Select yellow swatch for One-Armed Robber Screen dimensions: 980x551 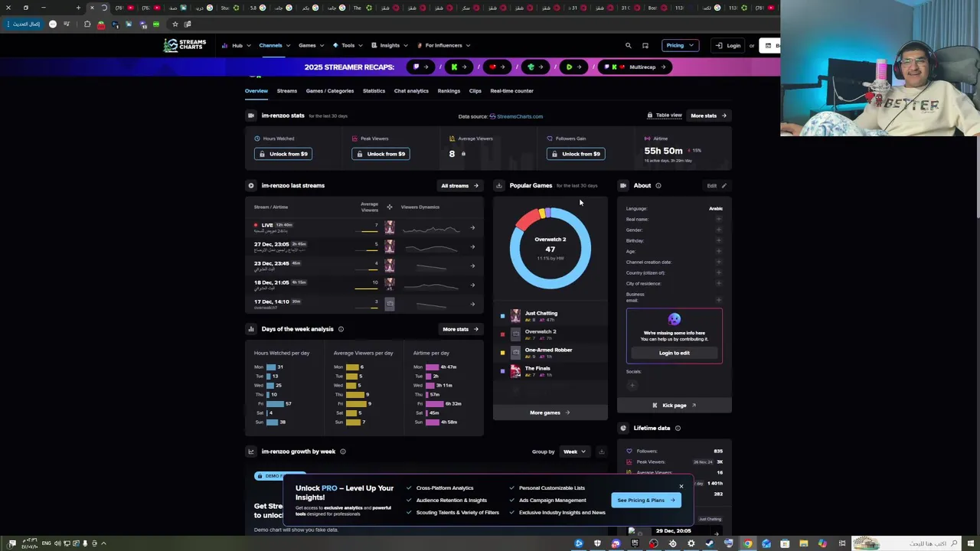click(x=502, y=353)
